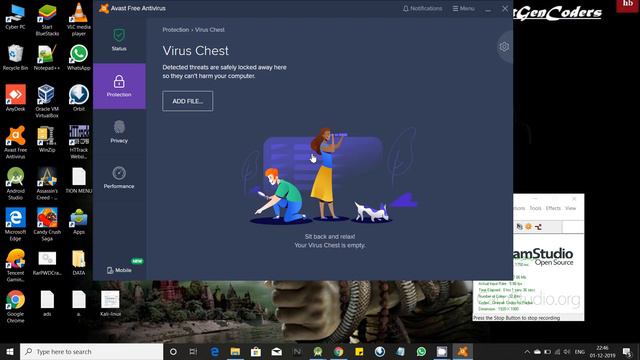Open WhatsApp desktop shortcut
This screenshot has height=360, width=640.
(79, 58)
